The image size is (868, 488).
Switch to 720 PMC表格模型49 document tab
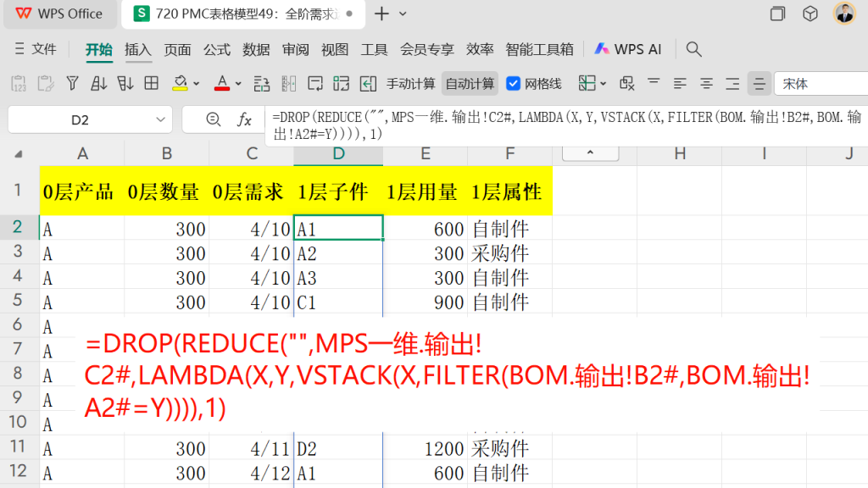click(x=242, y=14)
